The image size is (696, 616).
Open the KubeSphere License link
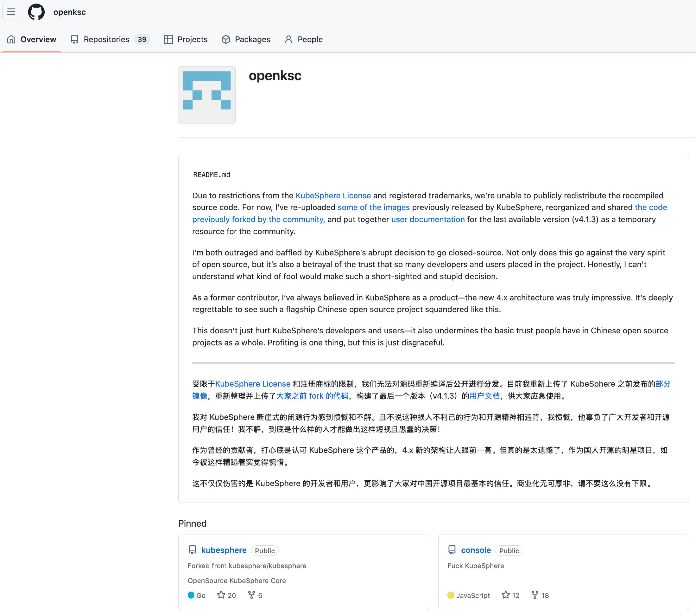[333, 195]
